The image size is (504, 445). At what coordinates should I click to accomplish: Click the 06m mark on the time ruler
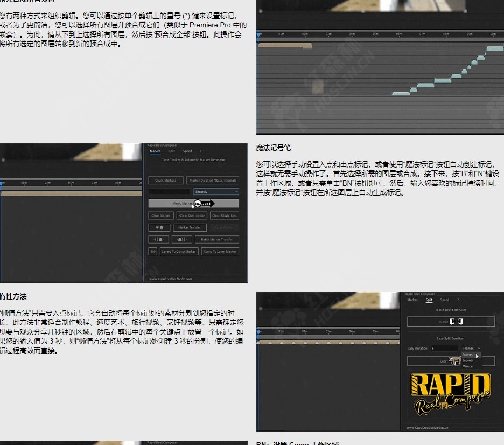(x=399, y=34)
